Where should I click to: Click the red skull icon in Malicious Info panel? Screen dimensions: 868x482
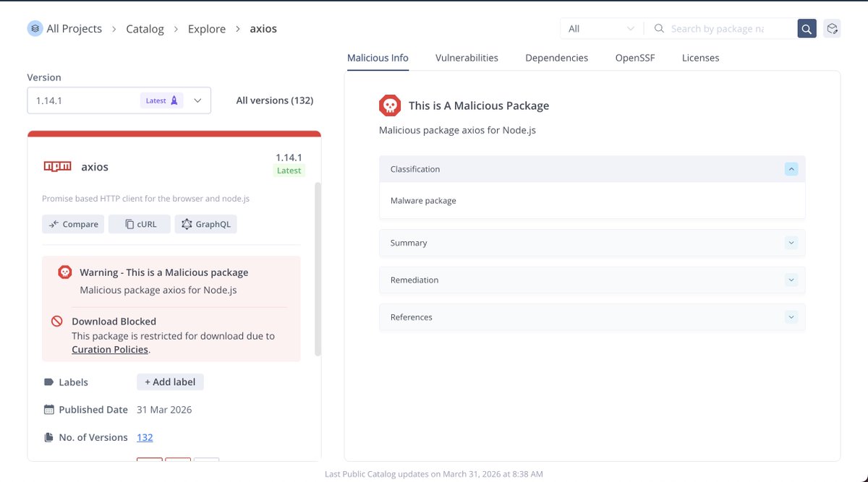[390, 106]
